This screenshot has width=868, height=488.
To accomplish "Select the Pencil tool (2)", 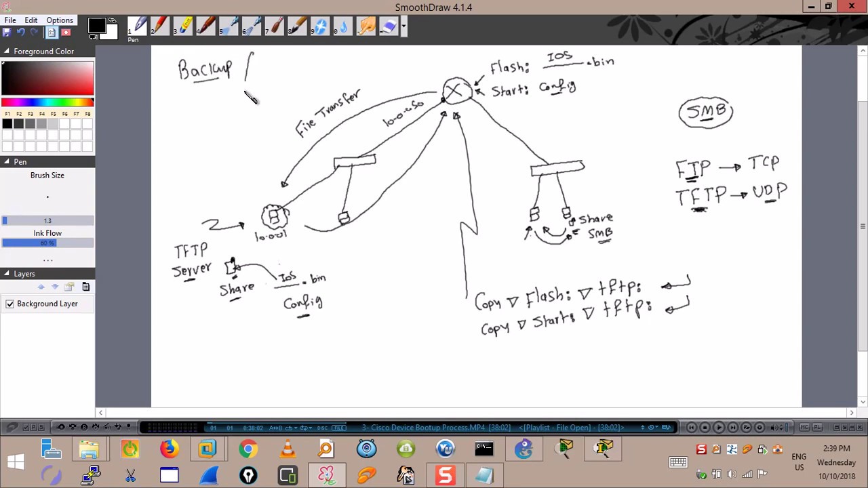I will point(161,26).
